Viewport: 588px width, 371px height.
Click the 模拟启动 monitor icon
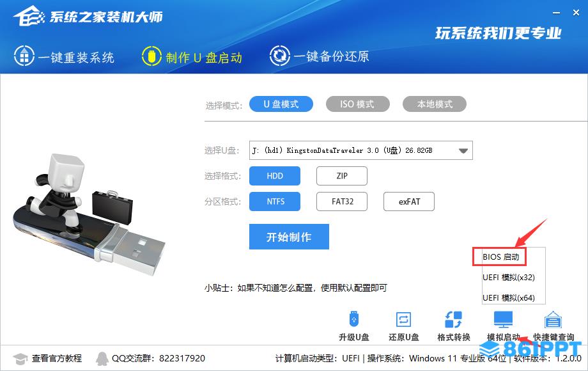pyautogui.click(x=503, y=320)
